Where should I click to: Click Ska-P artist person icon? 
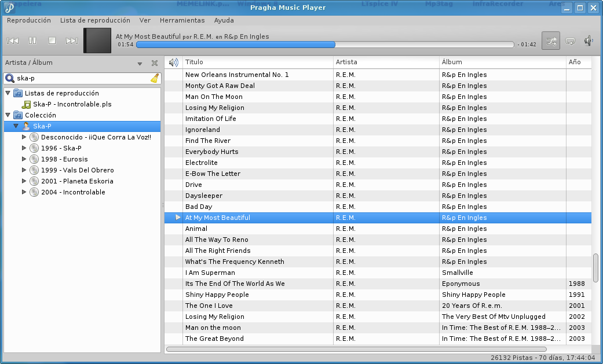coord(26,126)
